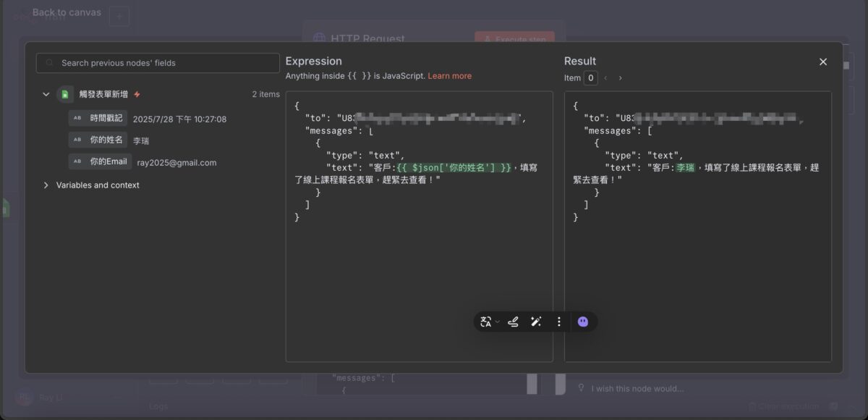This screenshot has width=868, height=420.
Task: Click the "I wish this node would..." field
Action: [x=637, y=389]
